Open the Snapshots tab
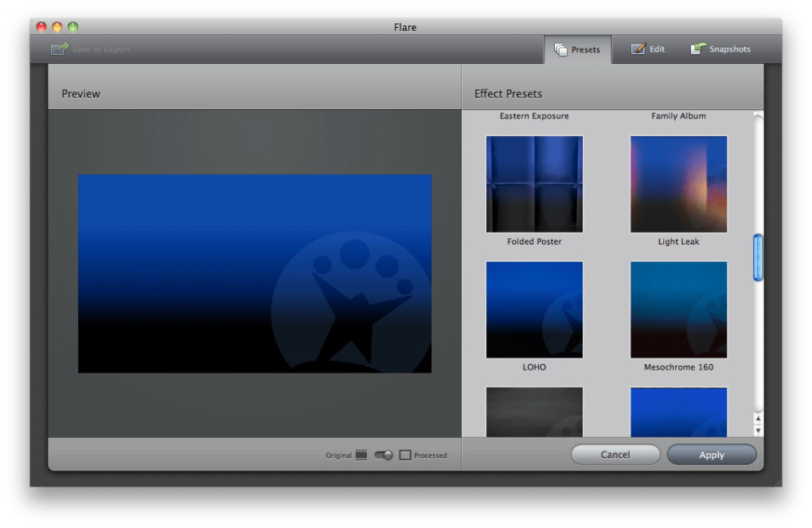The height and width of the screenshot is (528, 812). coord(720,49)
